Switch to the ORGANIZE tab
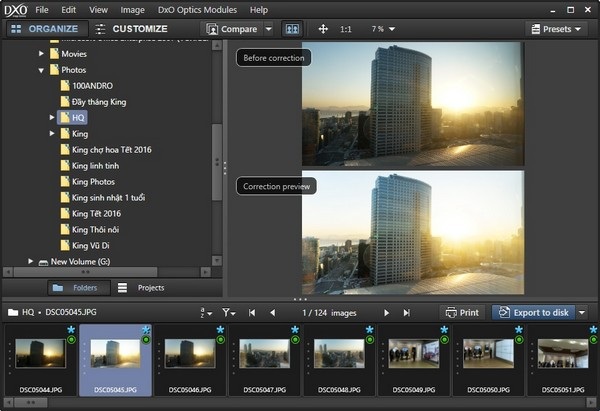This screenshot has width=600, height=411. tap(45, 29)
